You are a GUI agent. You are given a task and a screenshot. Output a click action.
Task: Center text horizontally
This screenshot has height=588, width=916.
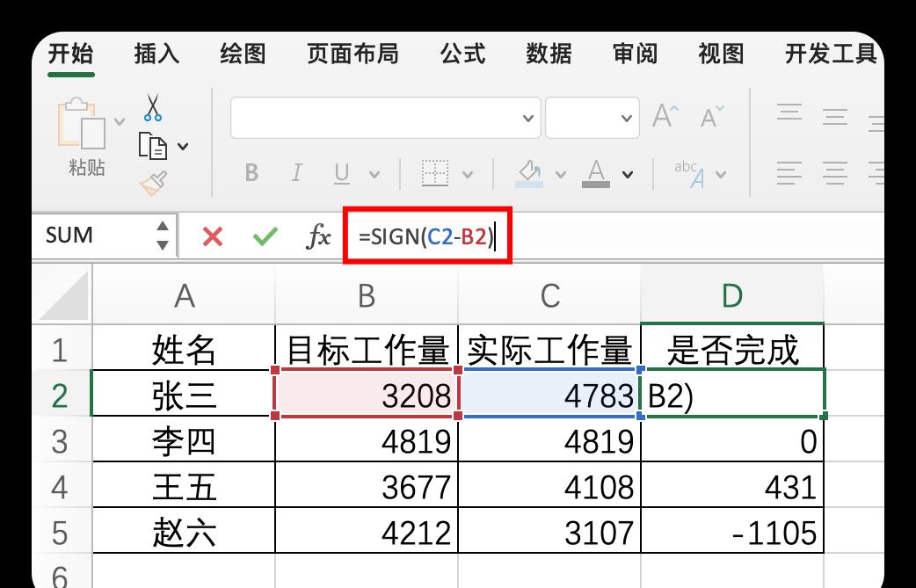[x=835, y=173]
